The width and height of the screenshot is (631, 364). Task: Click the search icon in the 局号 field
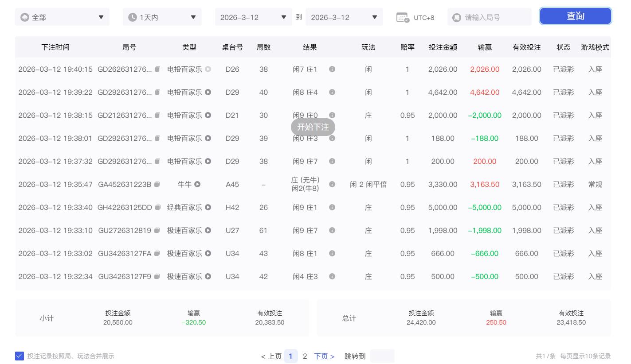[x=457, y=17]
